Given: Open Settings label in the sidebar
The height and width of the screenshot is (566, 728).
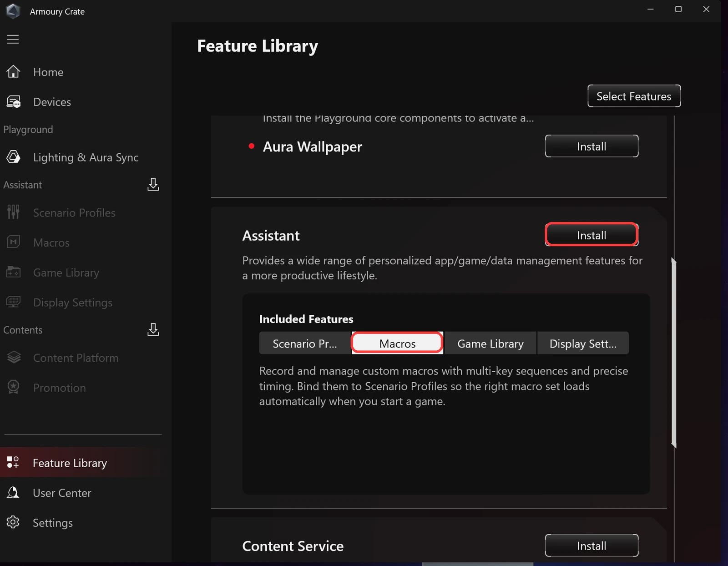Looking at the screenshot, I should [53, 523].
